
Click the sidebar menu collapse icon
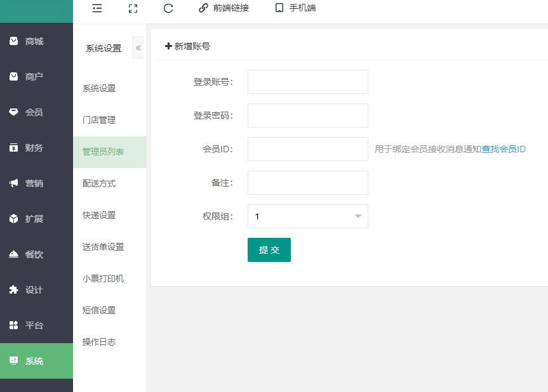97,8
